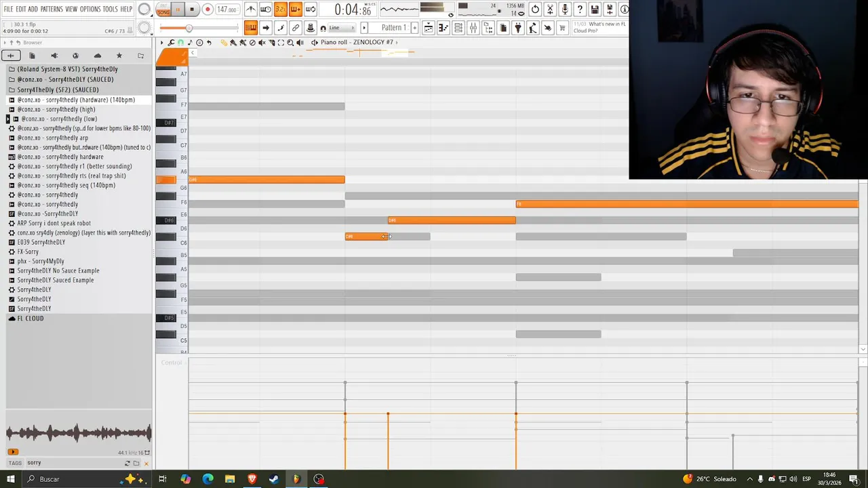Image resolution: width=868 pixels, height=488 pixels.
Task: Stop playback with the stop button
Action: click(192, 9)
